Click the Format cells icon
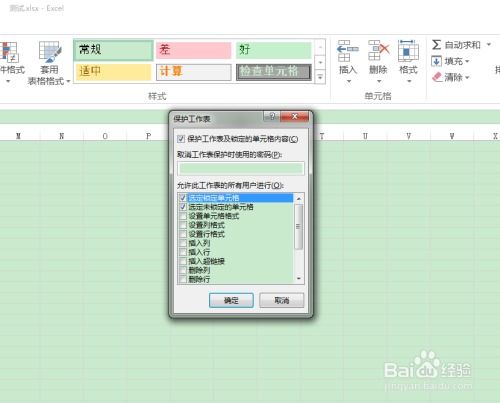Screen dimensions: 500x403 click(408, 51)
